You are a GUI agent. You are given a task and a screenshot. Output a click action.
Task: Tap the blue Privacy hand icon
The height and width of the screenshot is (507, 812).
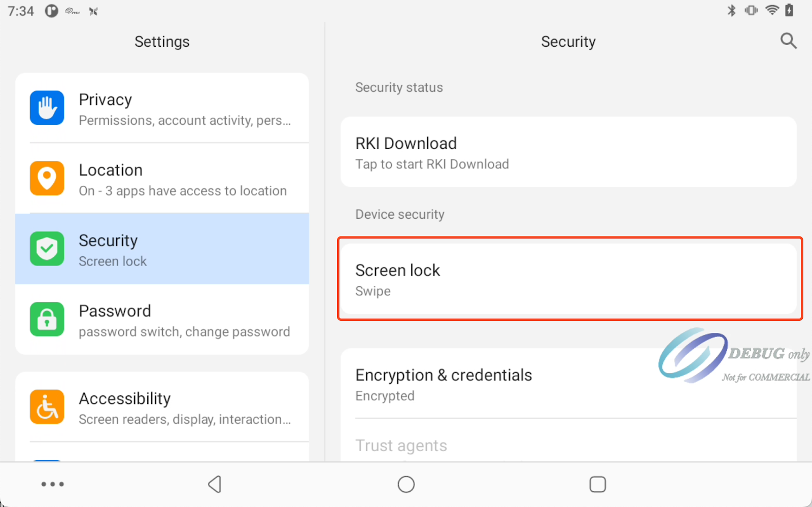tap(47, 108)
